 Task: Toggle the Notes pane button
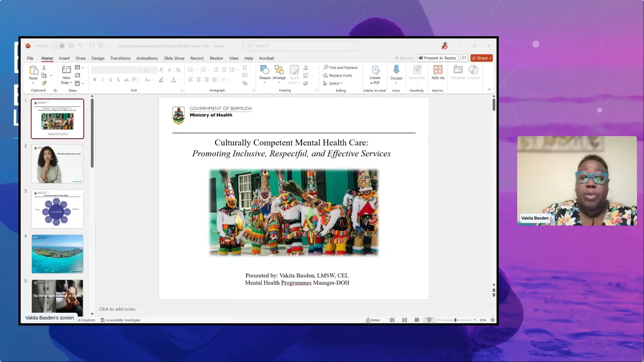point(373,320)
